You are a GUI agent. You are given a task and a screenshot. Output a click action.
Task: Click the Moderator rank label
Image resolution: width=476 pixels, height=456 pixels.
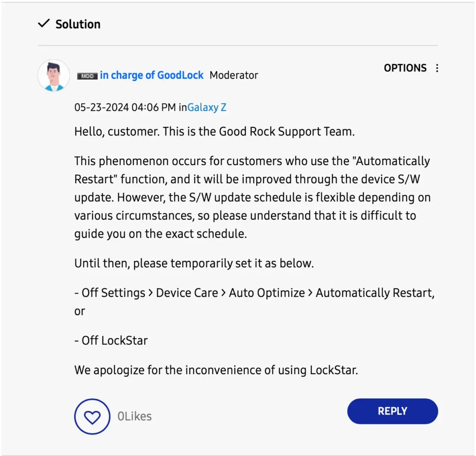point(234,75)
